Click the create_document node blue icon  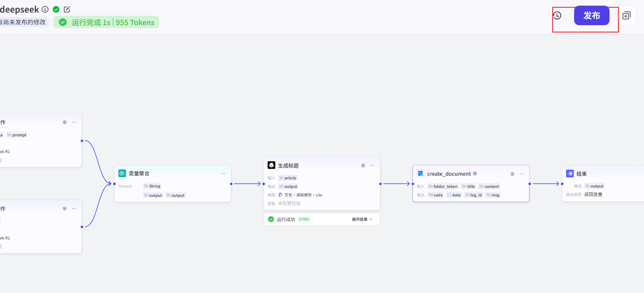pyautogui.click(x=421, y=174)
